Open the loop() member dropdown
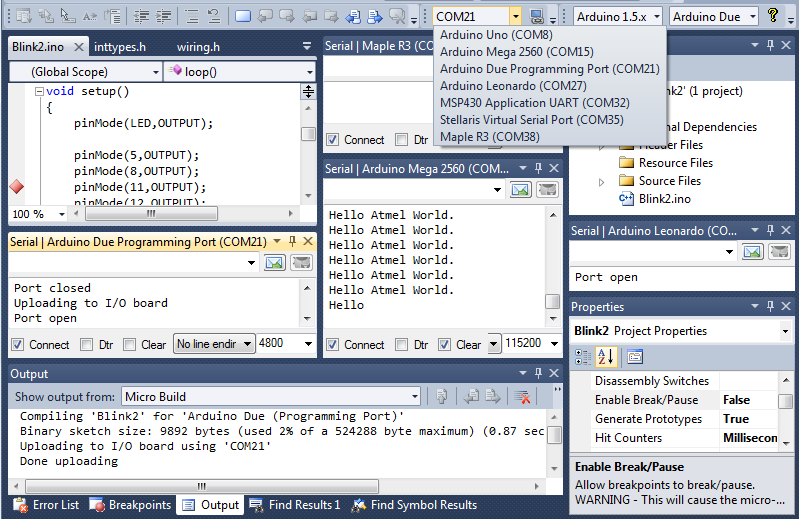The height and width of the screenshot is (519, 799). [x=309, y=72]
